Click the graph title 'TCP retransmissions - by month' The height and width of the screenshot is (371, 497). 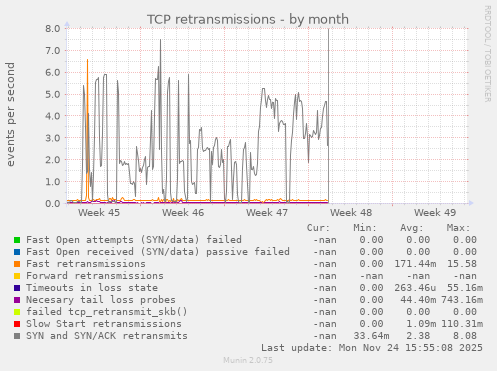point(248,19)
